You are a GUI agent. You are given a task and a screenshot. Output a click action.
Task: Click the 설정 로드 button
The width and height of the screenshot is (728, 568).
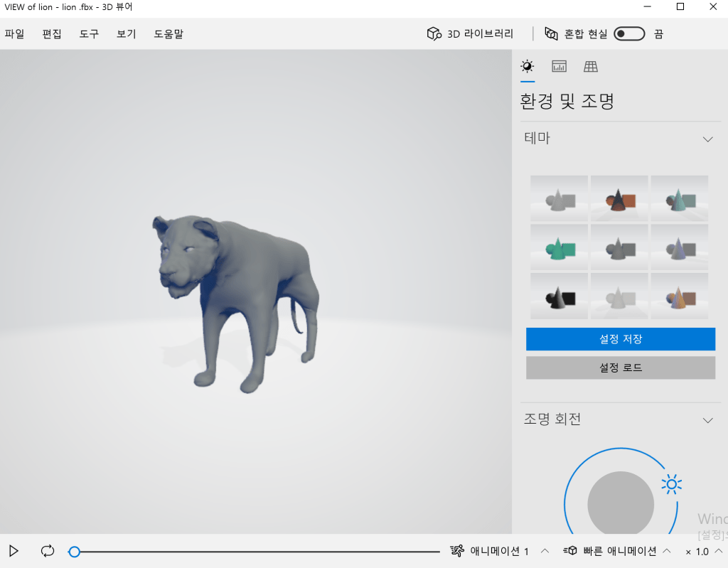[620, 368]
